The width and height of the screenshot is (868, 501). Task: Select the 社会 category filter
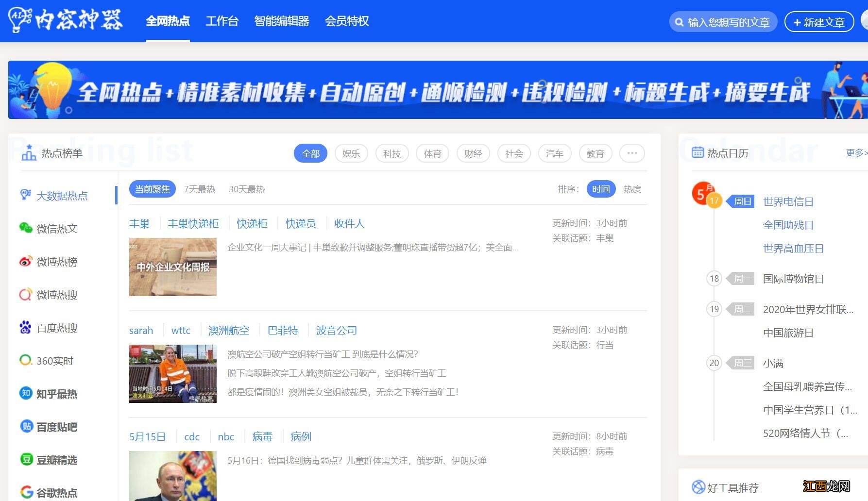pyautogui.click(x=514, y=153)
